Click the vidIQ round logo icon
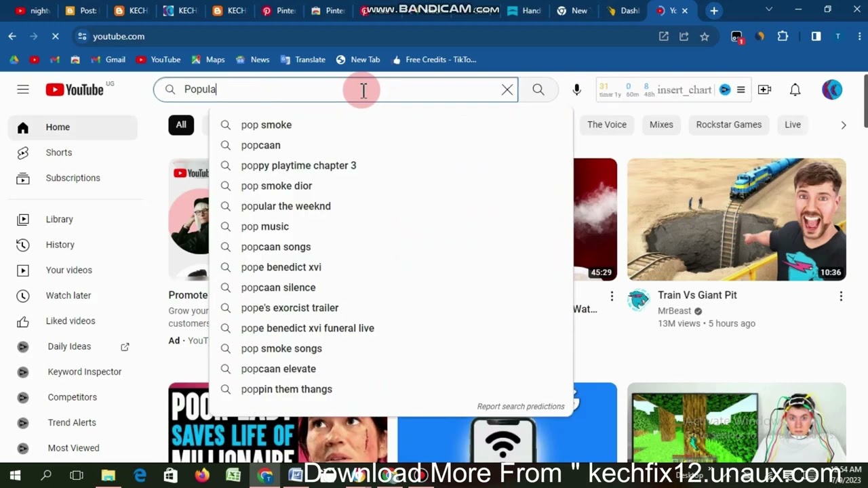 coord(725,89)
